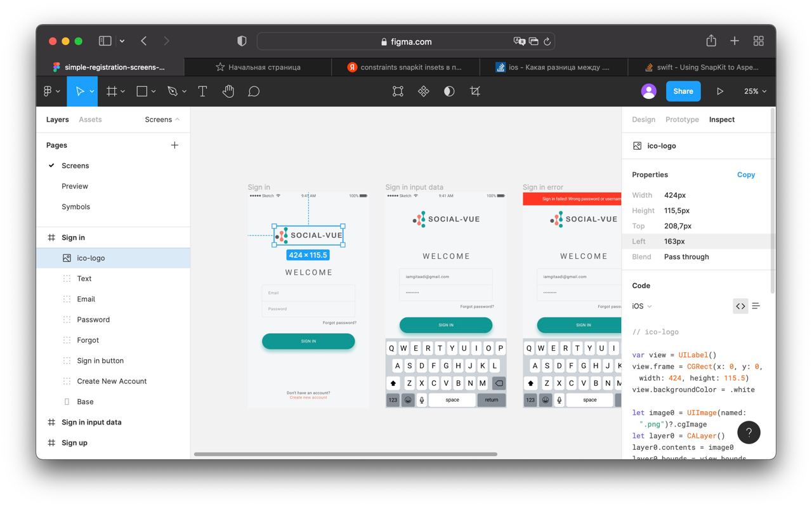
Task: Select the Sign in input data frame layer
Action: point(113,422)
